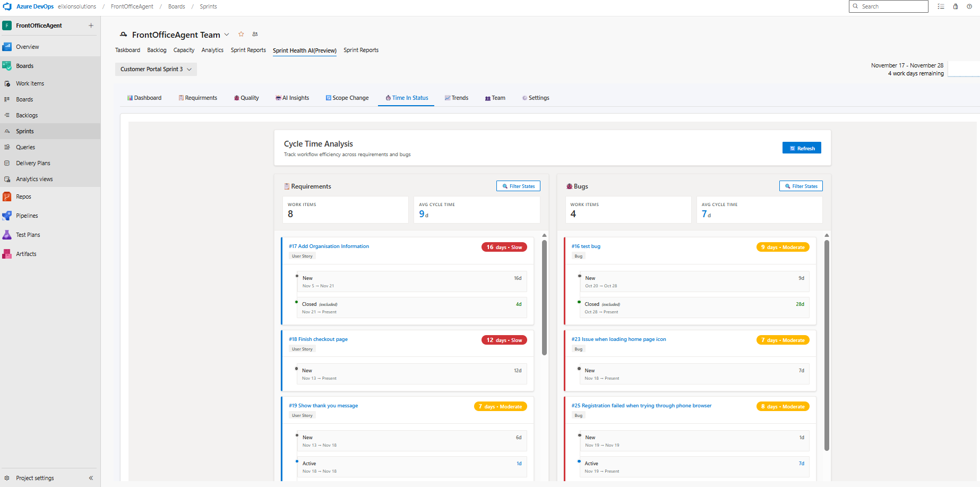The width and height of the screenshot is (980, 487).
Task: Switch to the Scope Change tab
Action: click(x=347, y=98)
